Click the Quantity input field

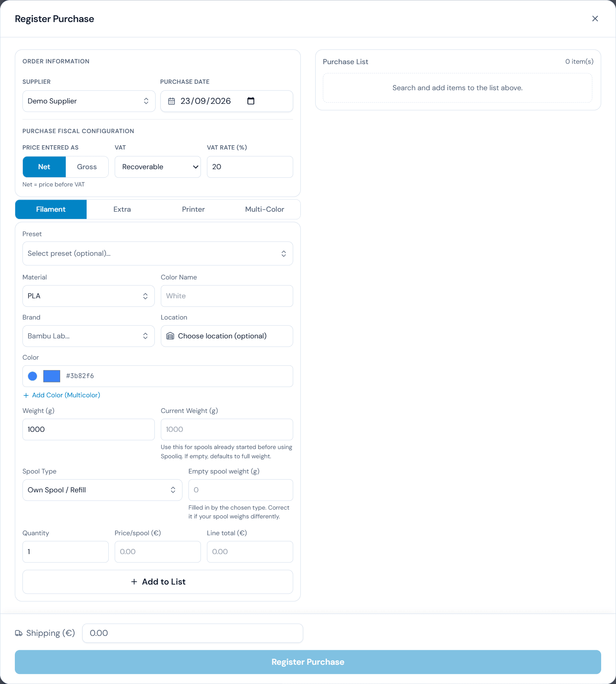coord(65,552)
